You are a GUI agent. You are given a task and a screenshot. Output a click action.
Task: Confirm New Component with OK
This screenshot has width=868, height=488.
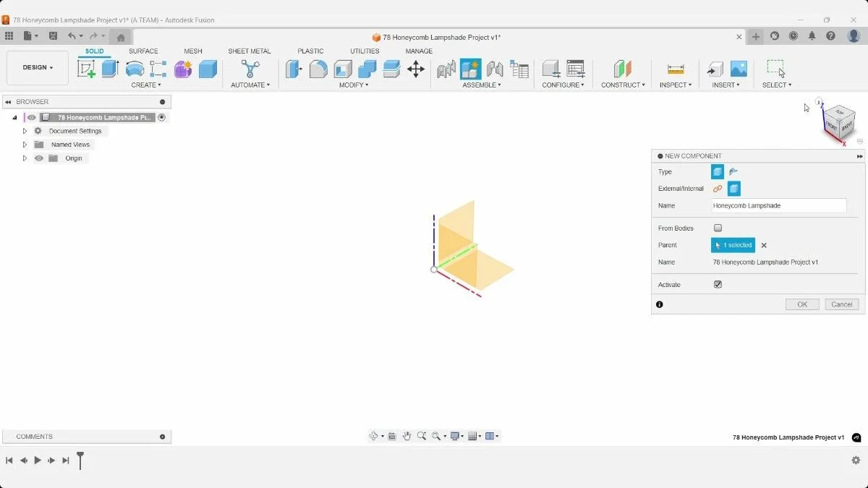(x=802, y=304)
